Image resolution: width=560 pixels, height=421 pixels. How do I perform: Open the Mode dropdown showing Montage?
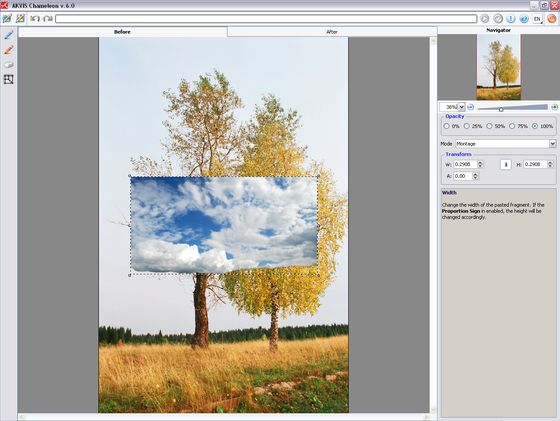coord(506,144)
